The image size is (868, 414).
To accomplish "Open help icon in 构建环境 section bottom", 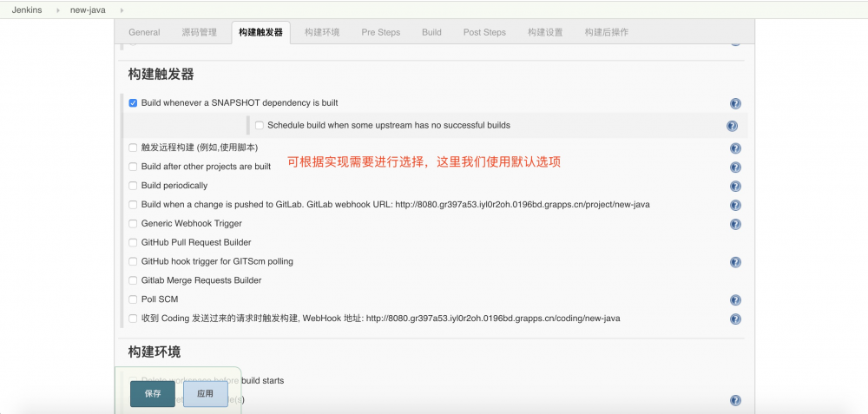I will pos(735,401).
